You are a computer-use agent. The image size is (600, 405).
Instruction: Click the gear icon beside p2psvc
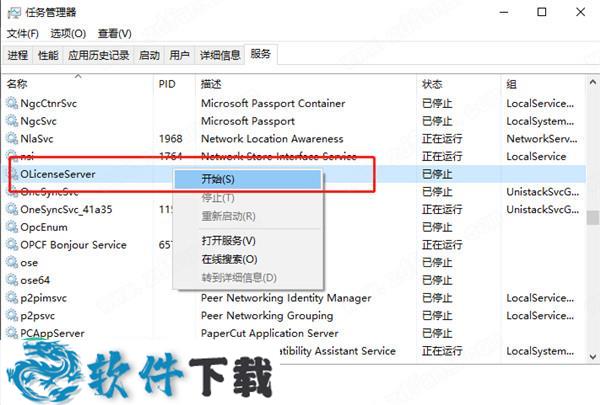(x=12, y=315)
